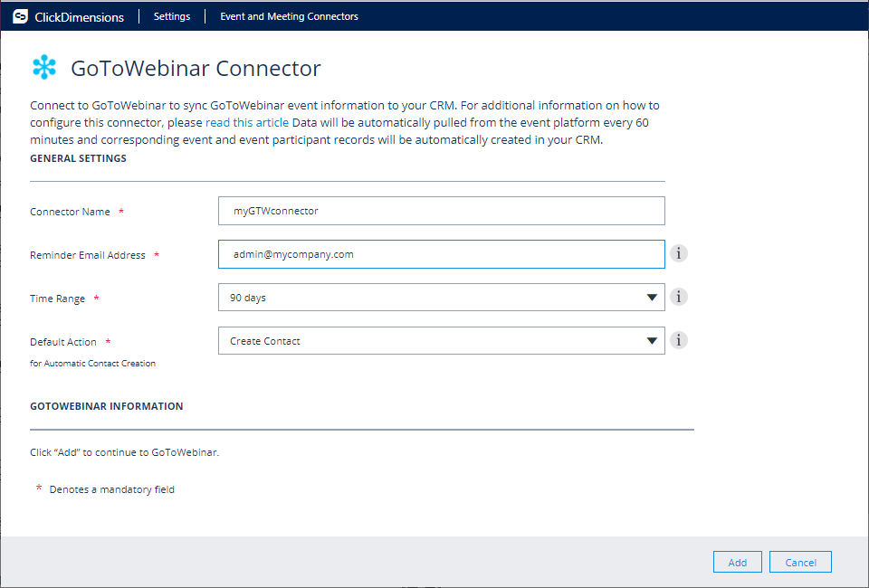
Task: Click the Reminder Email Address label
Action: (x=88, y=255)
